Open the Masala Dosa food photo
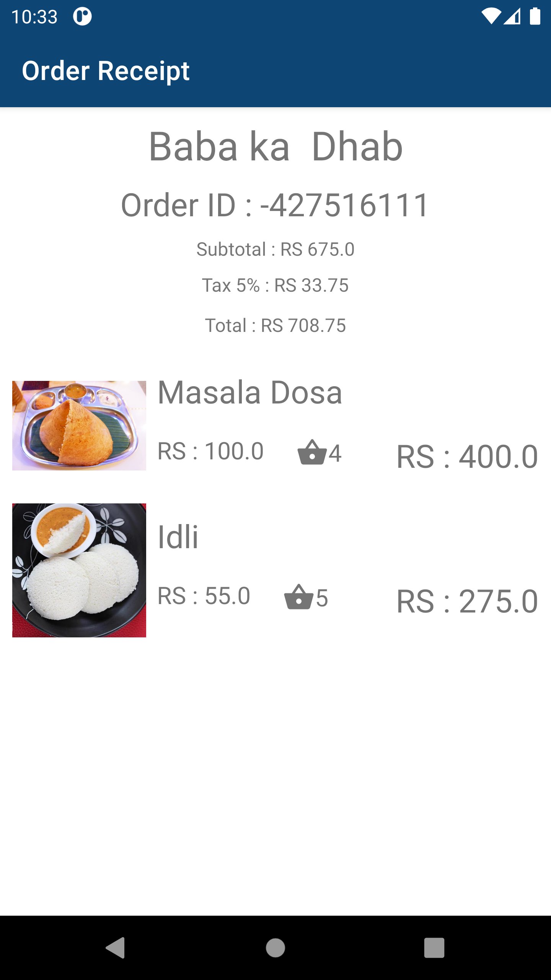The width and height of the screenshot is (551, 980). point(79,425)
